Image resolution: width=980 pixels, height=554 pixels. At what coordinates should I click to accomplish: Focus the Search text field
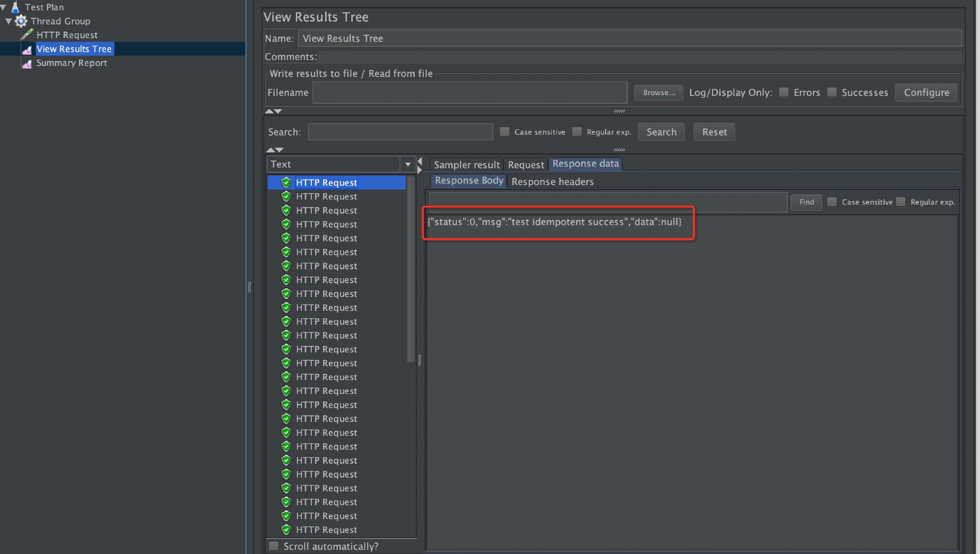(401, 132)
